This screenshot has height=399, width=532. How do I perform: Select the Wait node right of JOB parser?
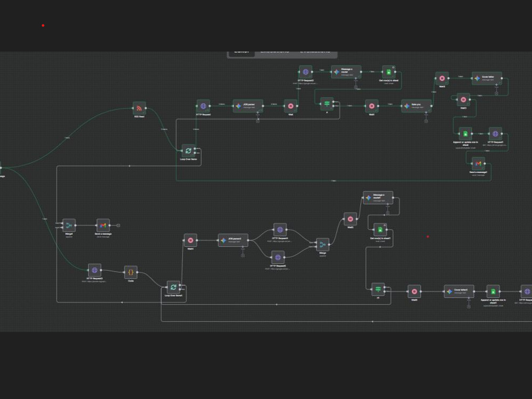click(x=290, y=106)
